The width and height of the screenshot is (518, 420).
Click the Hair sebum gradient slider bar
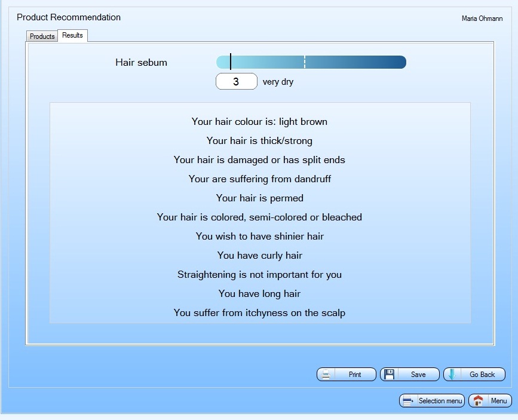click(311, 62)
